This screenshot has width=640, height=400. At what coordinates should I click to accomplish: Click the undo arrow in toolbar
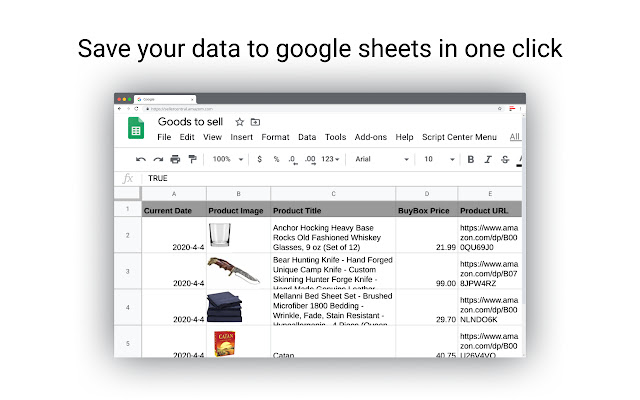[x=141, y=159]
